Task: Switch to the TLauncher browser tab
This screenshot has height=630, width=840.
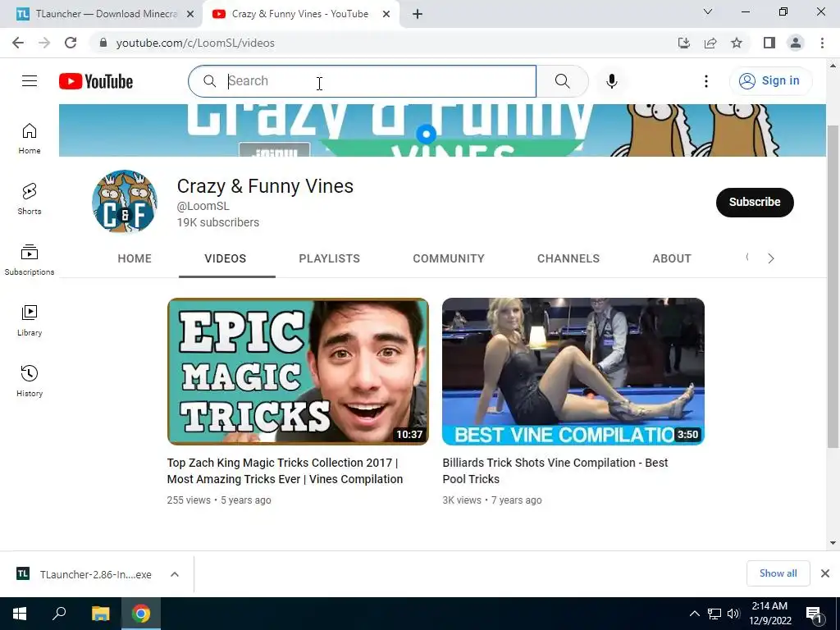Action: (x=101, y=14)
